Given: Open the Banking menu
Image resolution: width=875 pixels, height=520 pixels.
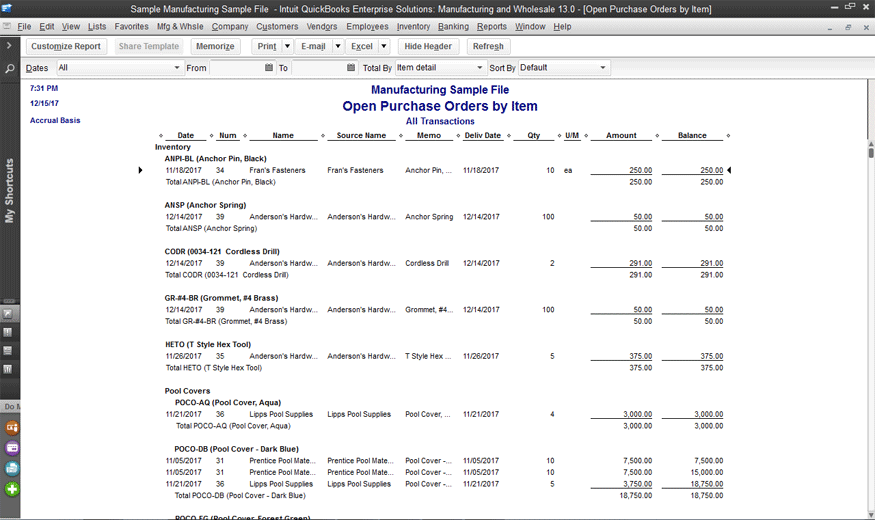Looking at the screenshot, I should click(x=453, y=26).
